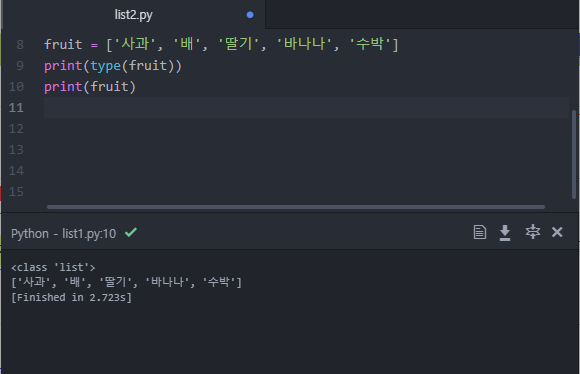Click the 'Python - list1.py:10' panel title
The height and width of the screenshot is (374, 580).
click(64, 234)
